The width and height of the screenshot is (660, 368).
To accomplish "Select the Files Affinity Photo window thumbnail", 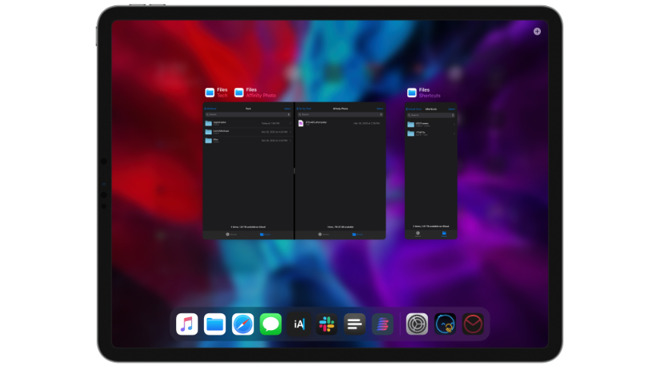I will tap(340, 171).
